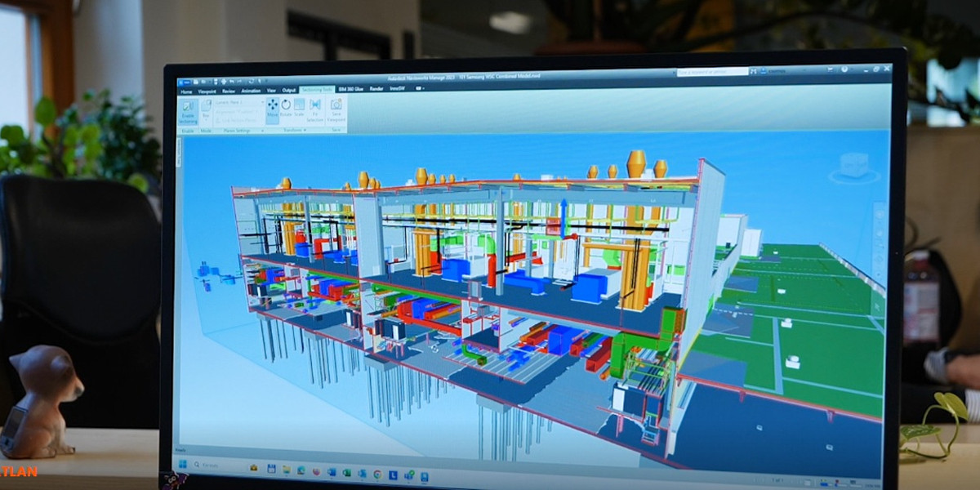The width and height of the screenshot is (980, 490).
Task: Activate the Rotate transform tool
Action: tap(285, 108)
